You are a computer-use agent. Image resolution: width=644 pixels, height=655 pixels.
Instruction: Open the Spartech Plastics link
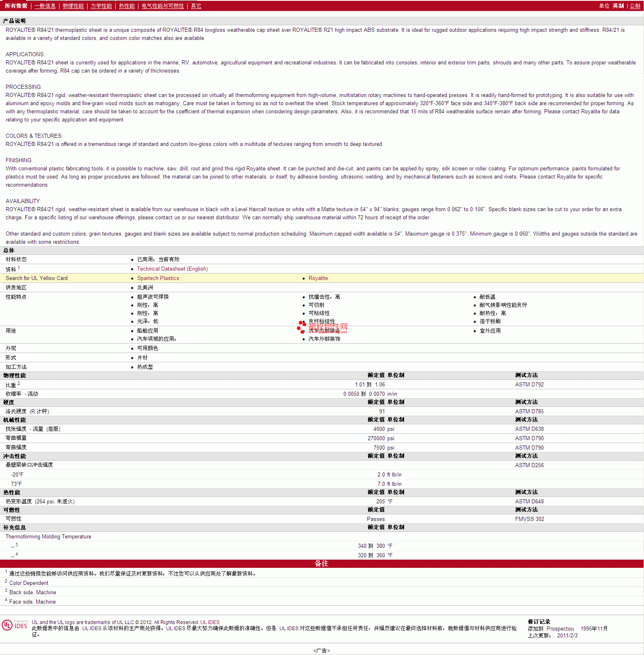(158, 278)
